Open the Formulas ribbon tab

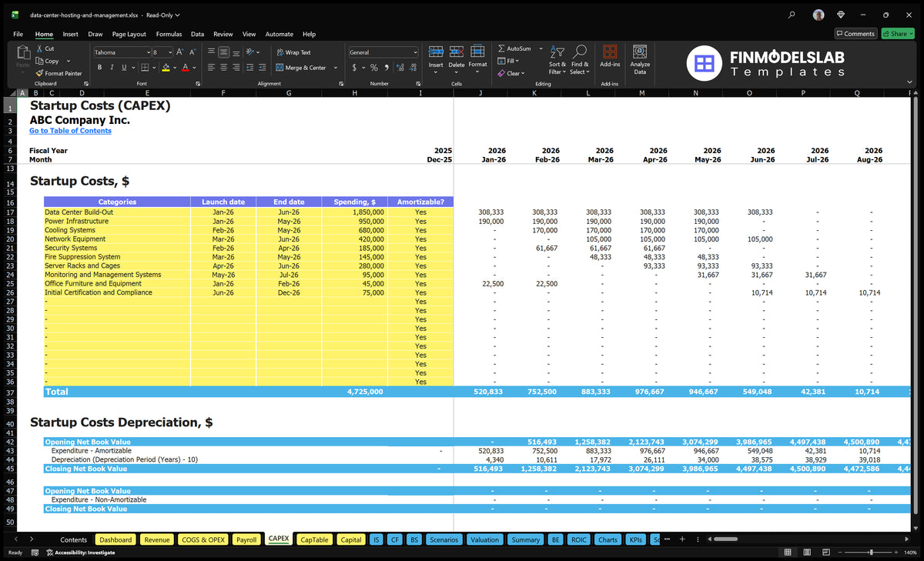click(x=169, y=34)
